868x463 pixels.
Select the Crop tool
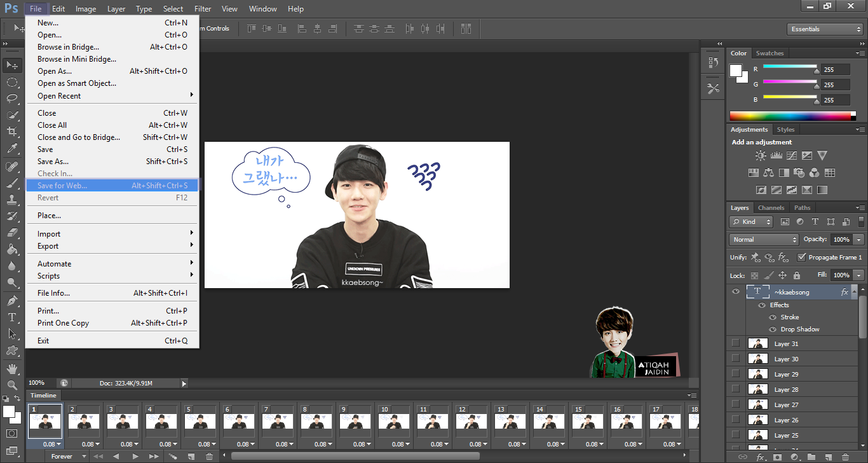[x=12, y=132]
